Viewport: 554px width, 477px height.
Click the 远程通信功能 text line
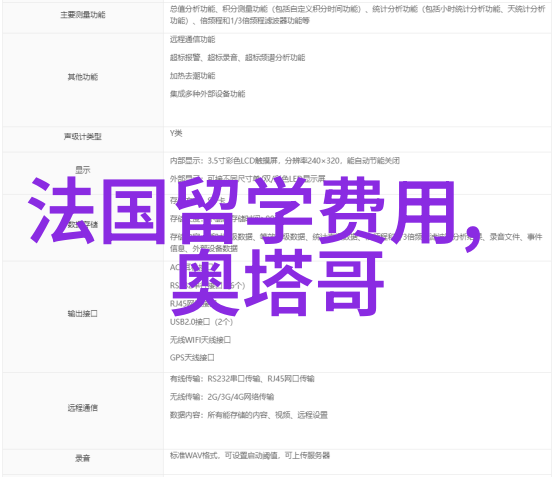coord(193,40)
